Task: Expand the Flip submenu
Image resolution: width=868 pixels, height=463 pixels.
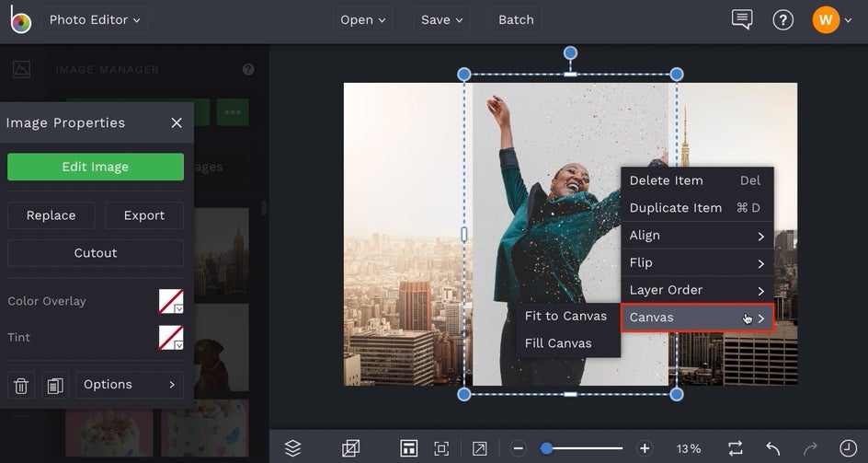Action: click(x=697, y=263)
